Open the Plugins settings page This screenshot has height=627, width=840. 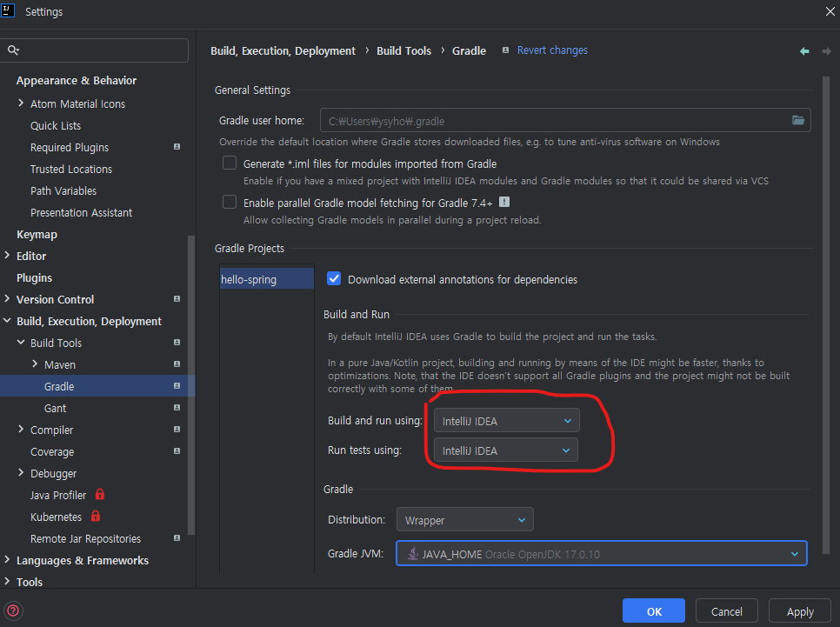[34, 277]
